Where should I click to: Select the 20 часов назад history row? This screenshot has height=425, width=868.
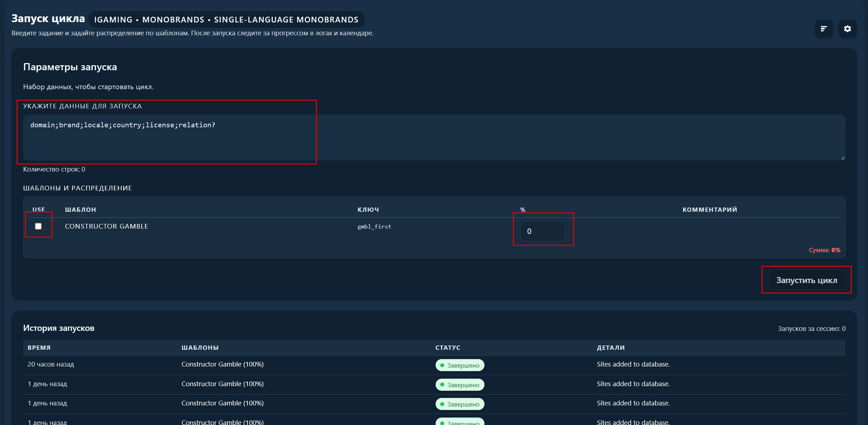click(51, 364)
